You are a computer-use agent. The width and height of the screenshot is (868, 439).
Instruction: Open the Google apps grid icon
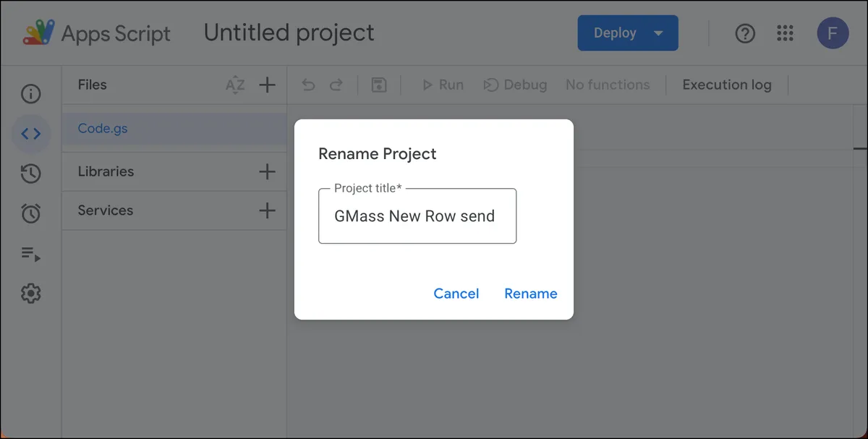(786, 33)
